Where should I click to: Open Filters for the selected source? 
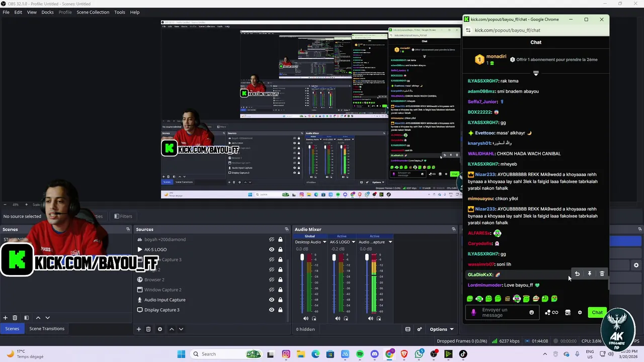click(123, 216)
